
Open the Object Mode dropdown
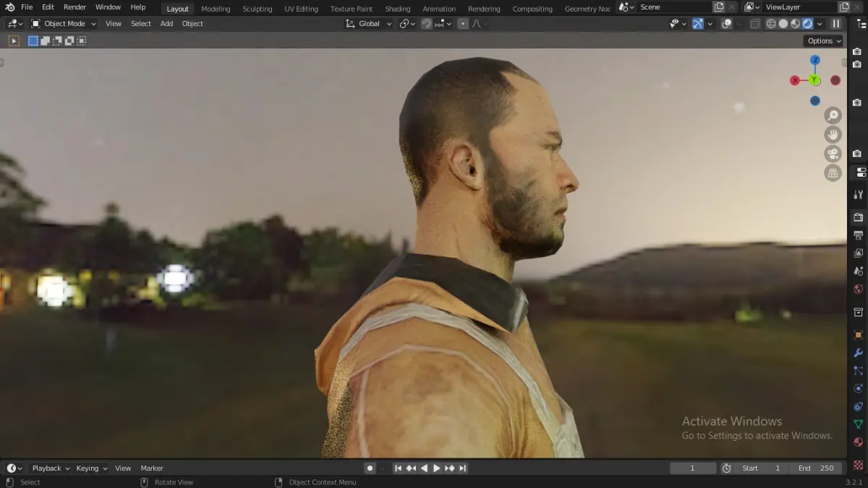pyautogui.click(x=64, y=23)
